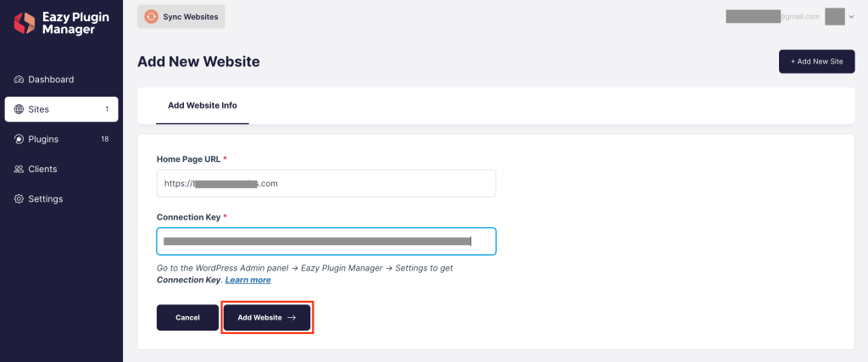Open Dashboard from the sidebar

(x=61, y=79)
